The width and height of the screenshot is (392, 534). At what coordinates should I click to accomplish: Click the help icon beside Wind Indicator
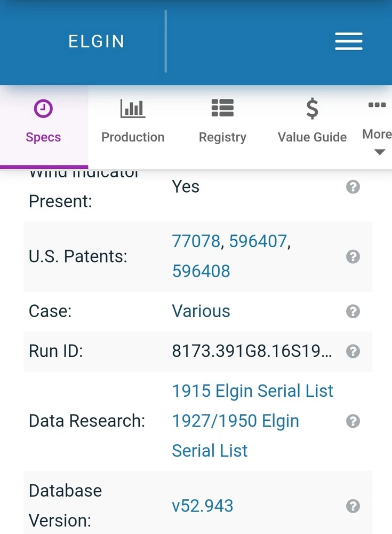pyautogui.click(x=353, y=187)
